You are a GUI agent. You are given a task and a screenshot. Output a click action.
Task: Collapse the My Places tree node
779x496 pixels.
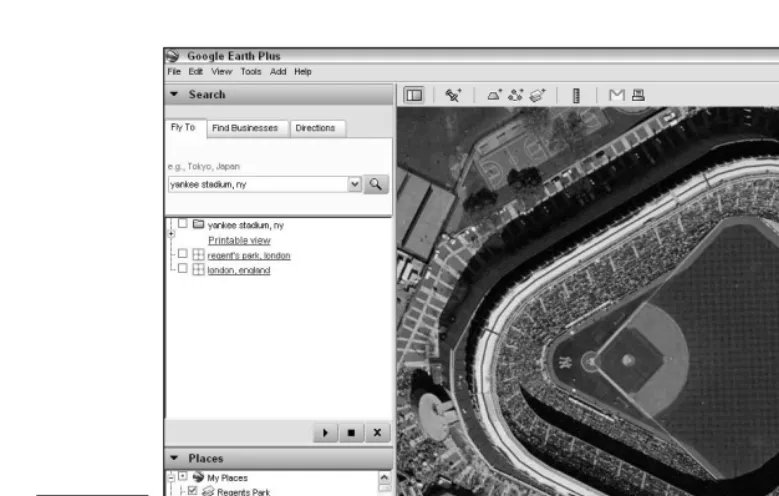171,477
